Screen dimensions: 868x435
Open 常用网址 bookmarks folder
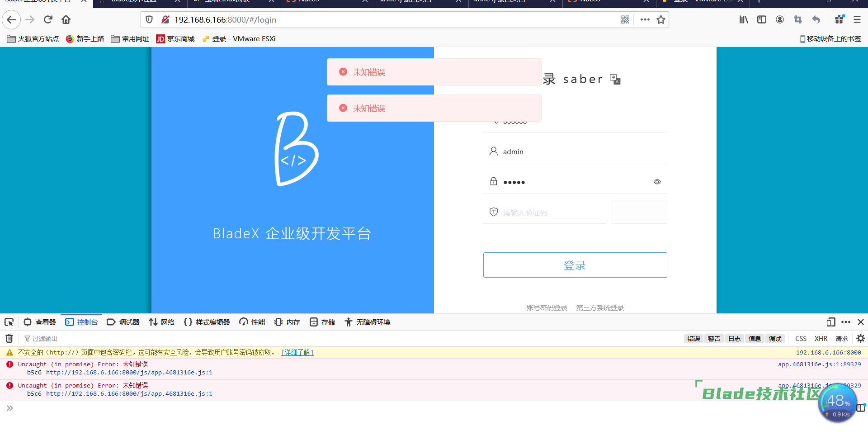(x=130, y=39)
